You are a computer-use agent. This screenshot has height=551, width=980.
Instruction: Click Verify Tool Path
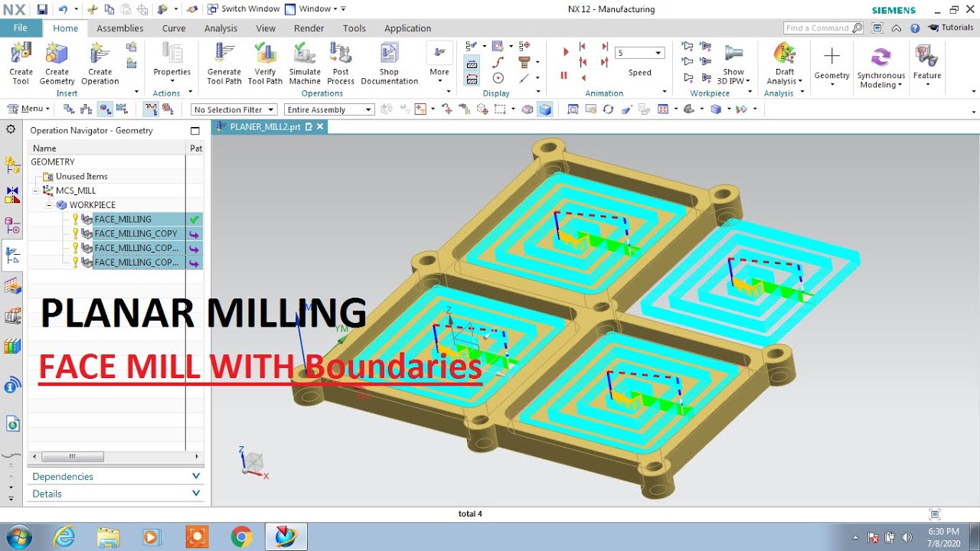265,64
